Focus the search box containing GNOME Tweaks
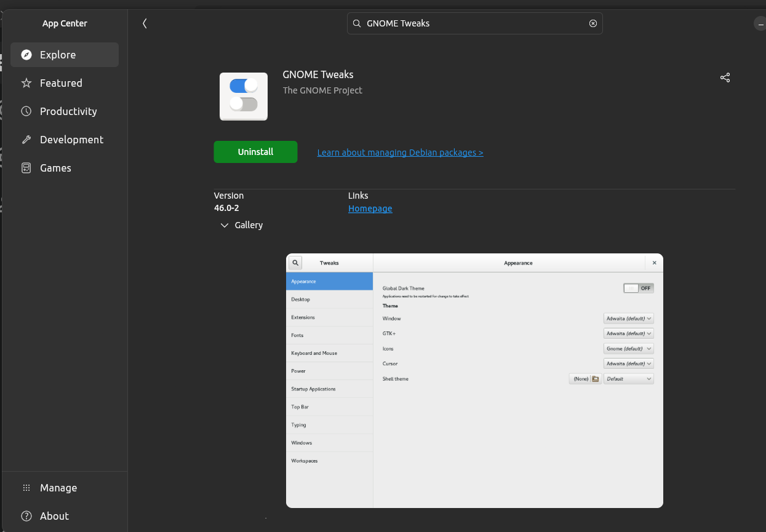This screenshot has height=532, width=766. [474, 23]
